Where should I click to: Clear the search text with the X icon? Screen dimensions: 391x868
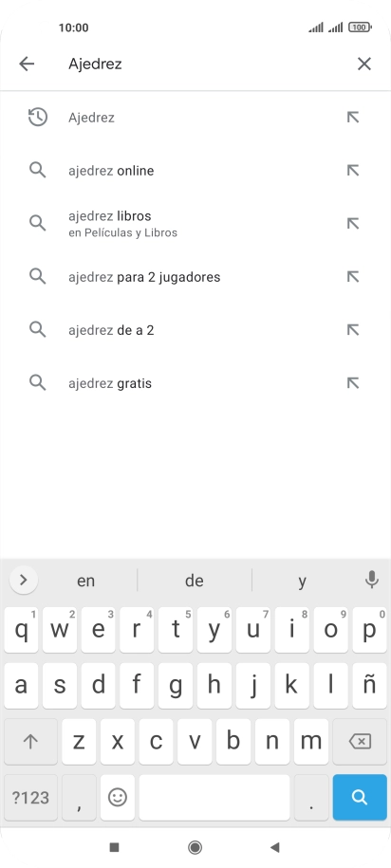(x=363, y=64)
